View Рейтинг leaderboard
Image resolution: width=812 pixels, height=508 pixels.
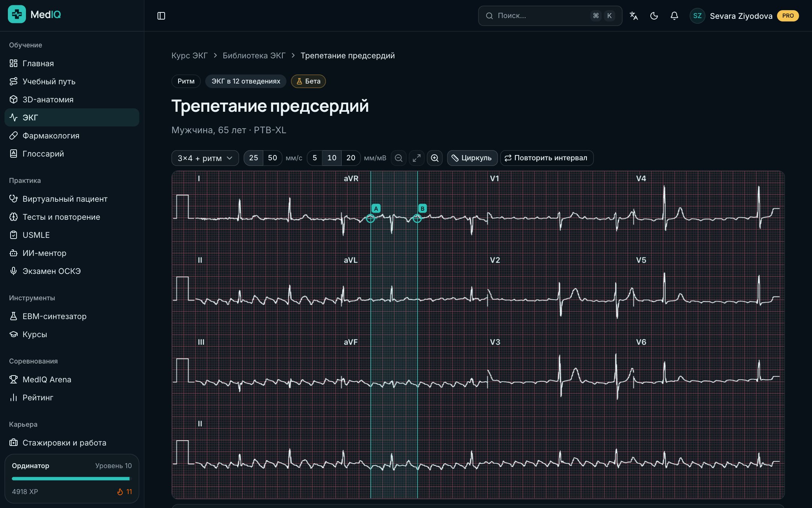72,397
